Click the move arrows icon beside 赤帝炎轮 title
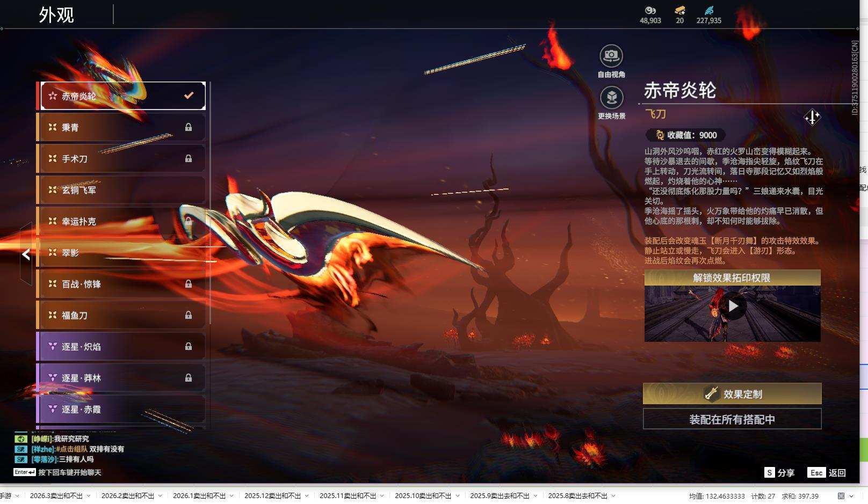 (813, 117)
